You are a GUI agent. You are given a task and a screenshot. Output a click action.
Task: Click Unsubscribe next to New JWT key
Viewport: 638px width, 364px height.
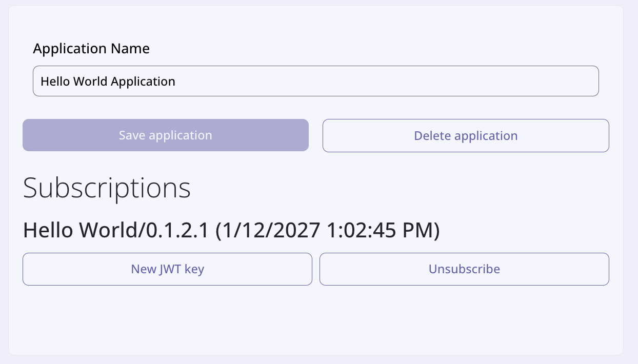pyautogui.click(x=464, y=269)
